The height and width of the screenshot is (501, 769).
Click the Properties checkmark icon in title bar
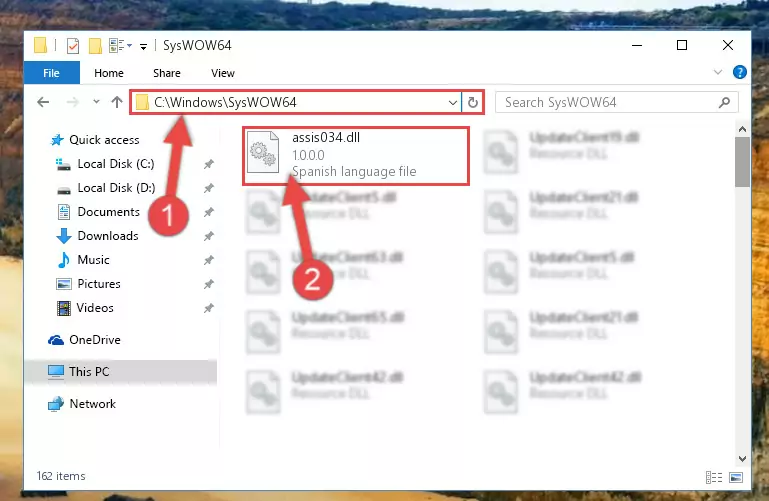[x=73, y=46]
